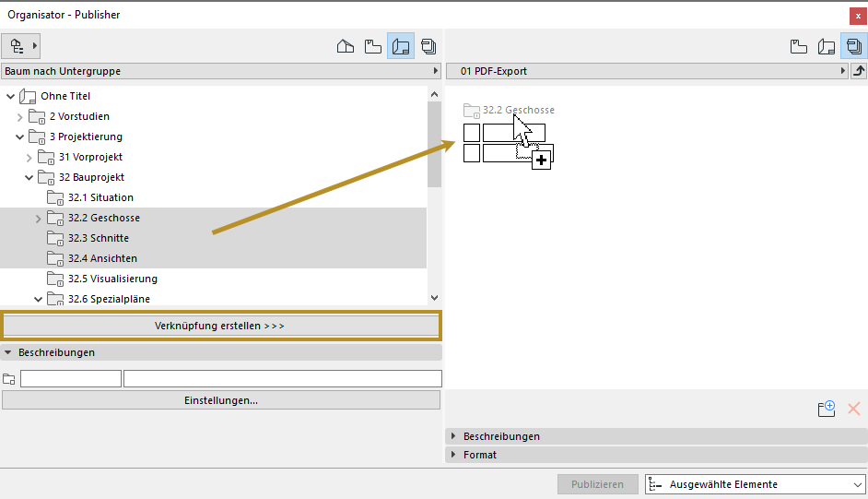This screenshot has height=499, width=868.
Task: Click the folder icon beside description fields
Action: pyautogui.click(x=9, y=379)
